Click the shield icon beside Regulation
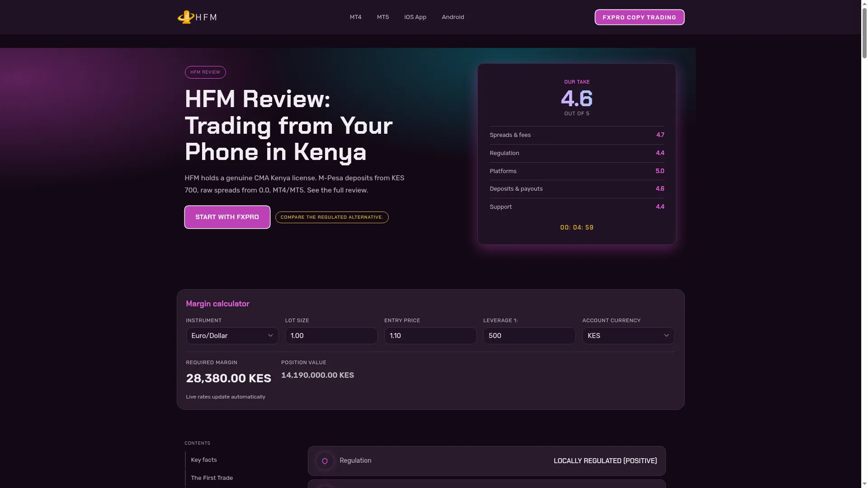The width and height of the screenshot is (868, 488). tap(325, 461)
